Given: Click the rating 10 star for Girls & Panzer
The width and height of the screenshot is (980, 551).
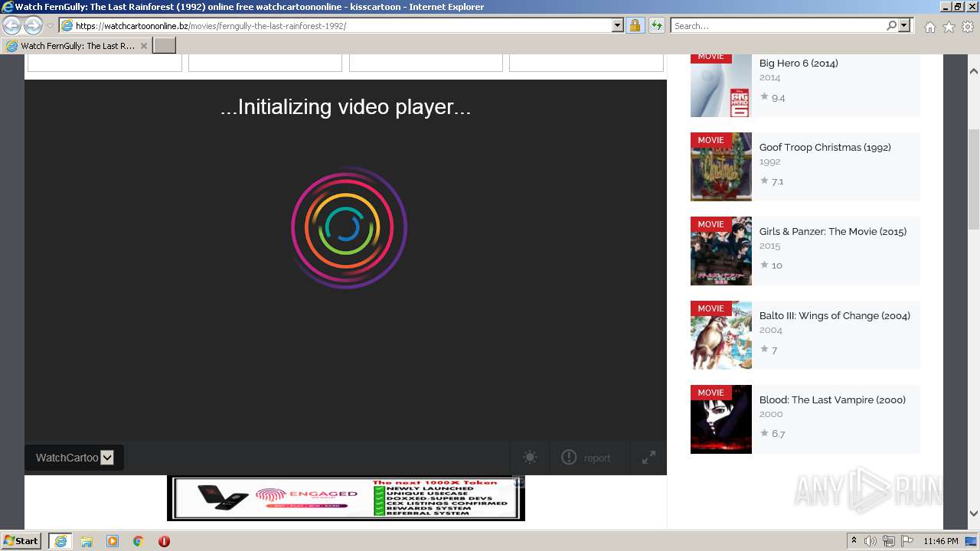Looking at the screenshot, I should [771, 266].
